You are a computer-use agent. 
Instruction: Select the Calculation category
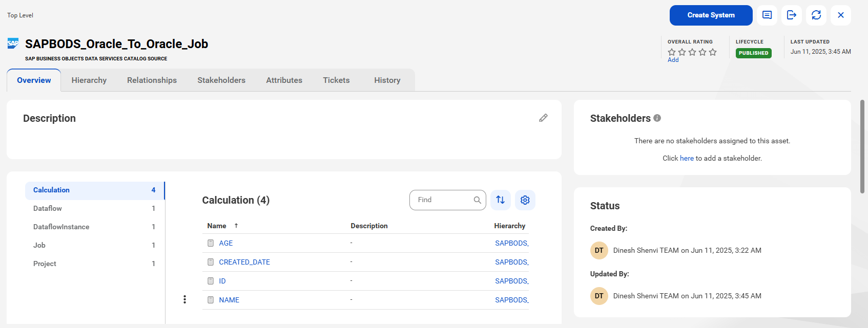pos(94,190)
